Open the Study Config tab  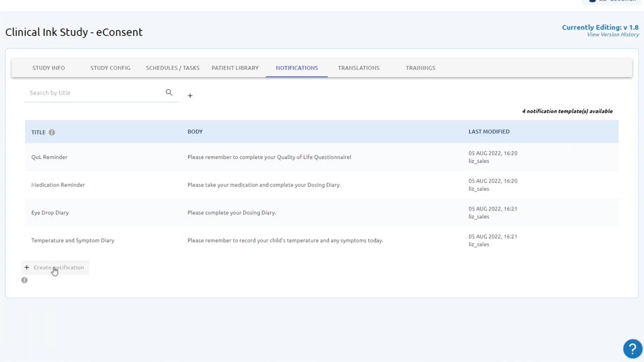coord(110,68)
